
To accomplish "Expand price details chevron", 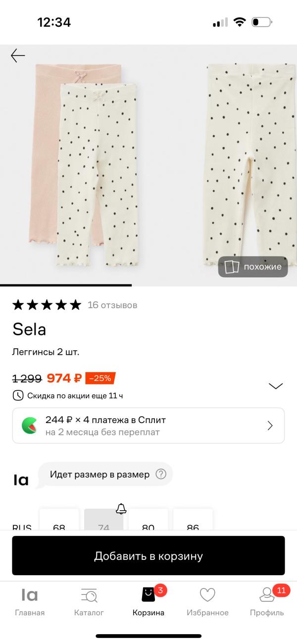I will coord(275,386).
